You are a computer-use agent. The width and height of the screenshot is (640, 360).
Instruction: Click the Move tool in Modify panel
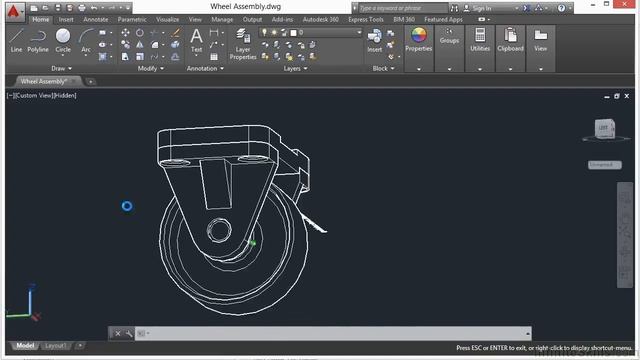[125, 33]
